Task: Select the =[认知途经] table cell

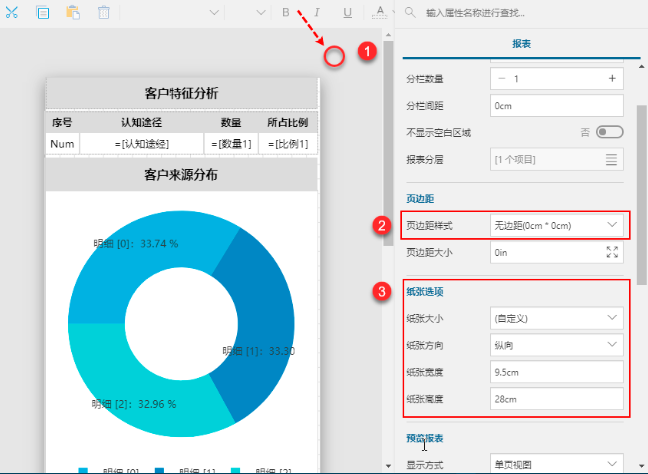Action: pos(141,144)
